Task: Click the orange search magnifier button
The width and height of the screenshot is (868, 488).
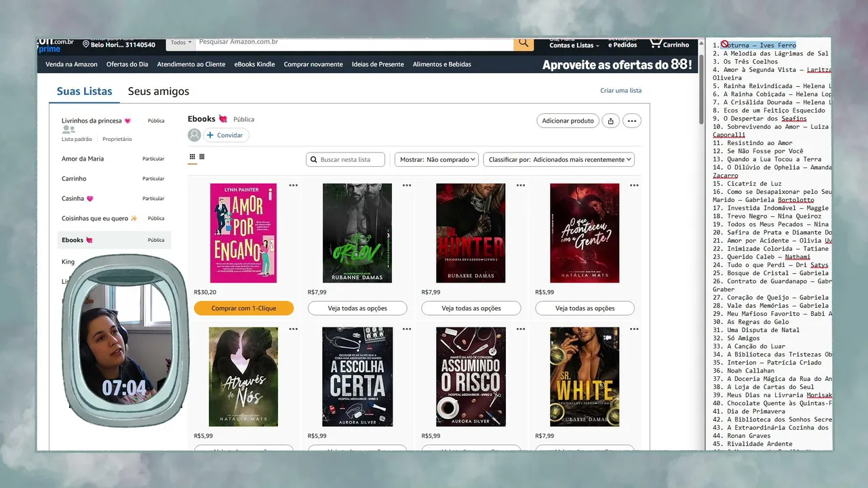Action: click(x=524, y=43)
